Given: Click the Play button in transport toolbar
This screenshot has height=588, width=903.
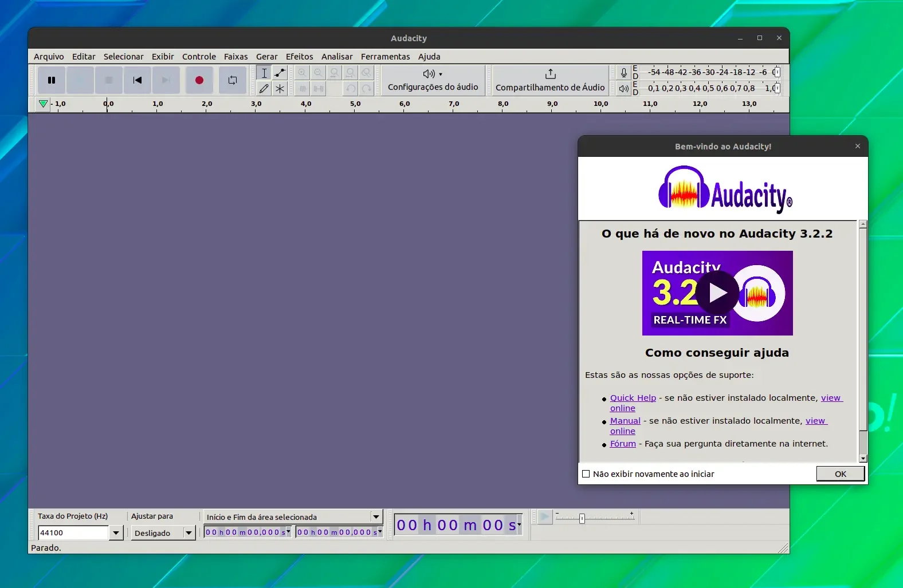Looking at the screenshot, I should click(80, 80).
